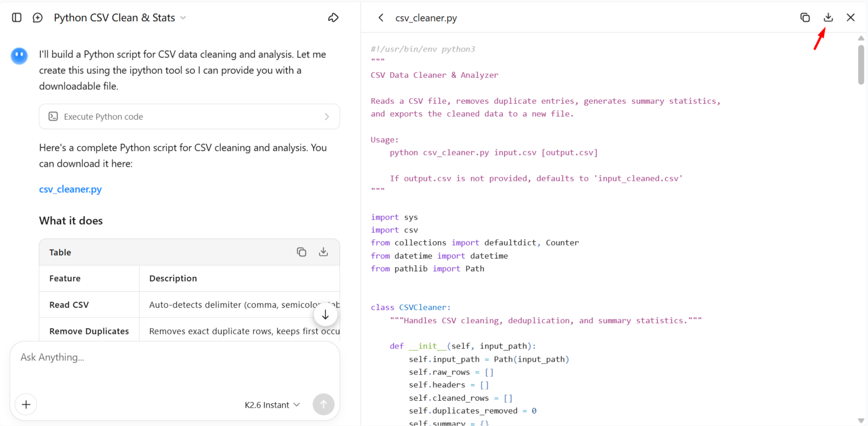
Task: Click 'from collections import defaultdict, Counter' line
Action: 475,243
